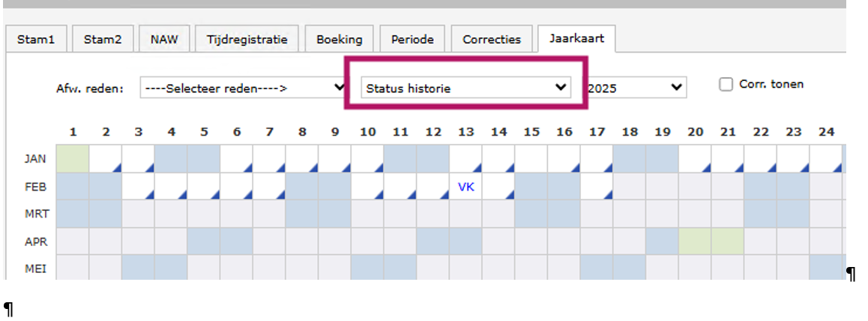This screenshot has height=321, width=868.
Task: Go to the Tijdregistratie tab
Action: (247, 40)
